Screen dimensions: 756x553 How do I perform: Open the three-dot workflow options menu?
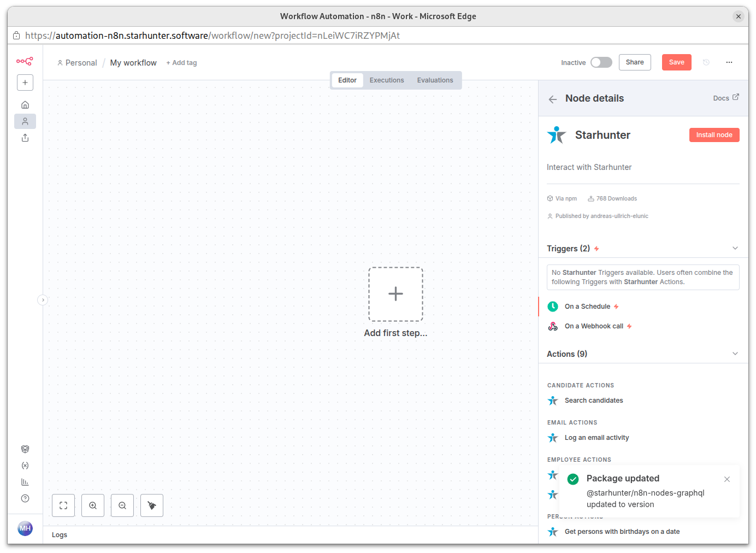729,62
